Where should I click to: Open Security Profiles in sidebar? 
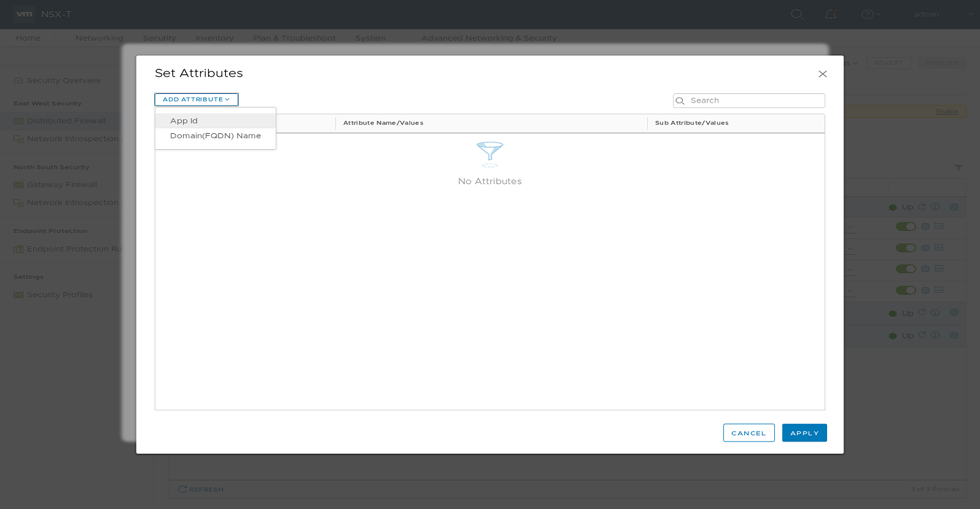60,295
